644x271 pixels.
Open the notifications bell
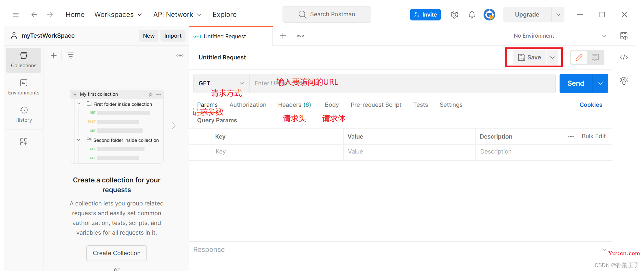pos(472,15)
